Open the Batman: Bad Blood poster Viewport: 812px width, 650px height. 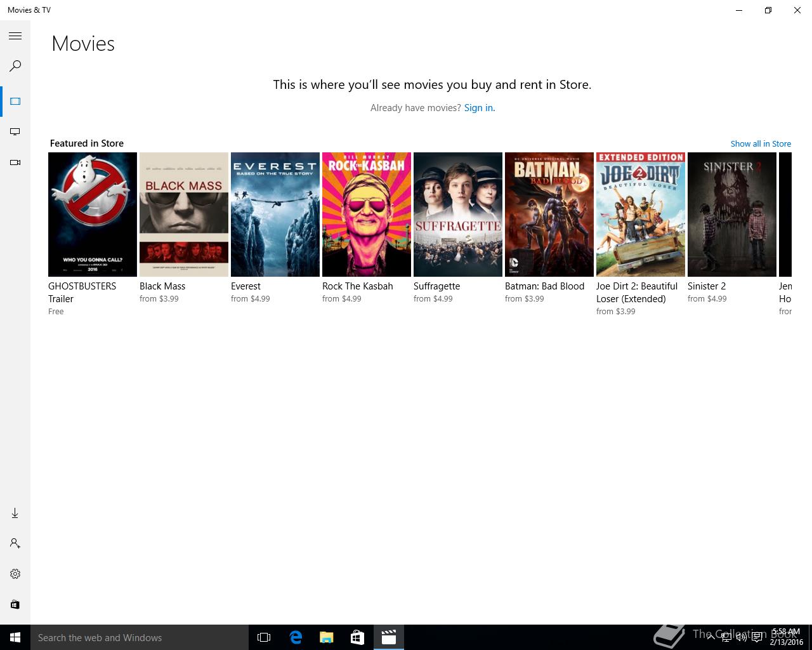point(549,215)
